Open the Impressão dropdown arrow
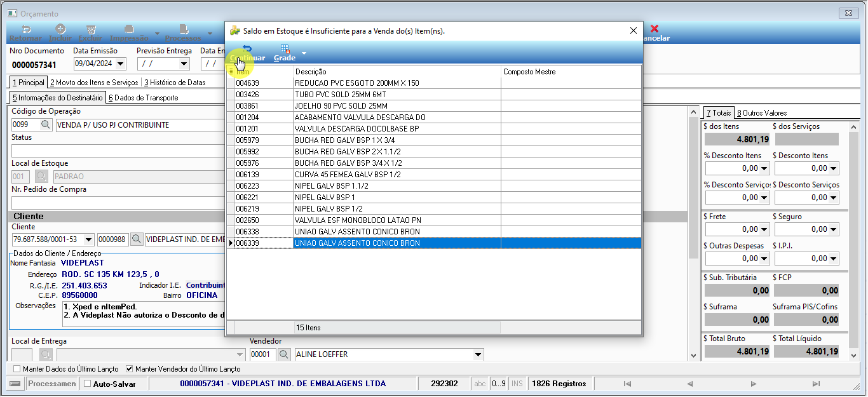Screen dimensions: 868x397 click(156, 34)
